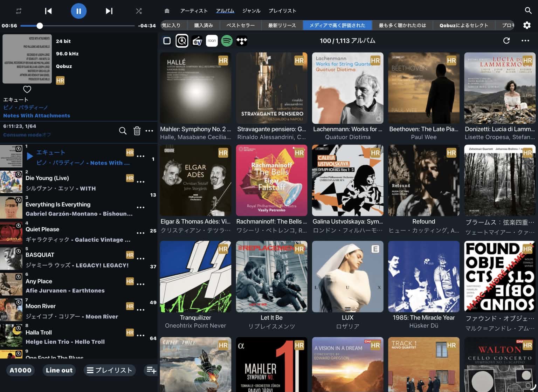The width and height of the screenshot is (538, 392).
Task: Select the A1000 output device
Action: [x=20, y=370]
